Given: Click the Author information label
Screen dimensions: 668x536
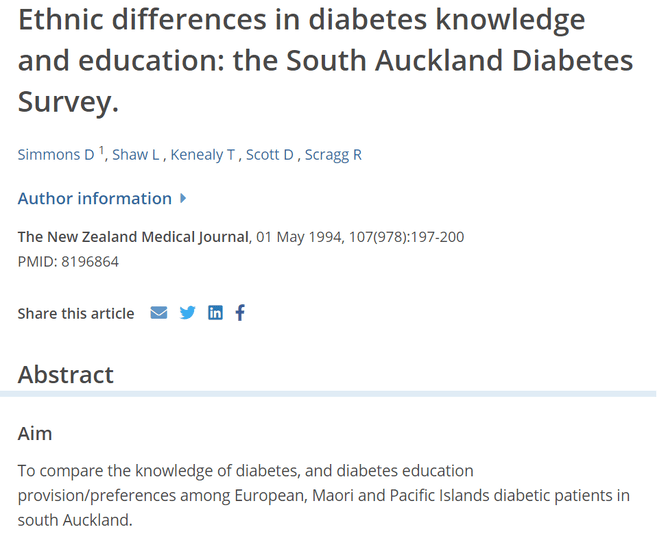Looking at the screenshot, I should (x=95, y=198).
